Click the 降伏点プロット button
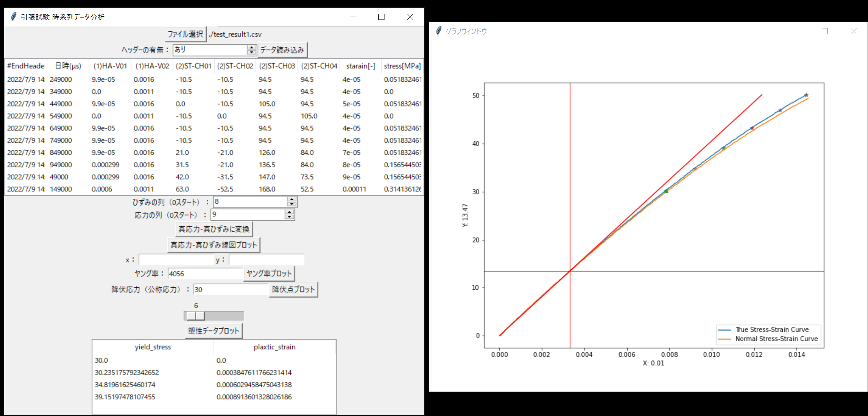 tap(293, 289)
